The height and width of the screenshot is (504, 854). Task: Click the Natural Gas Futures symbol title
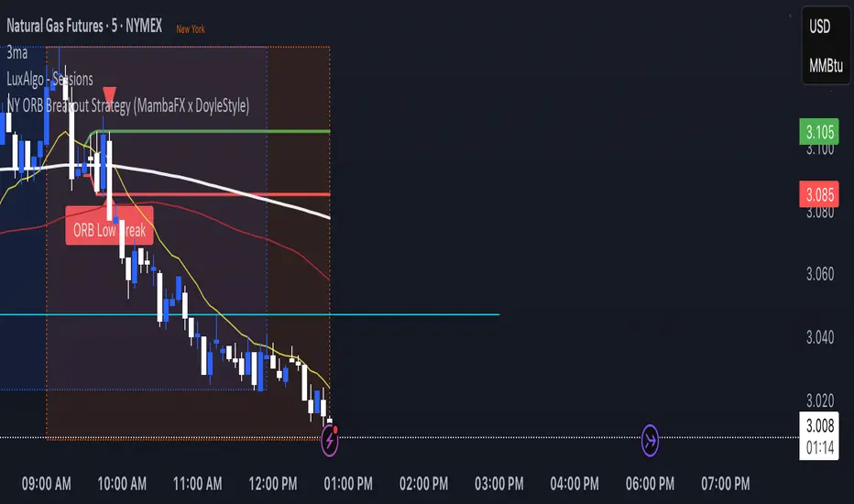[84, 26]
